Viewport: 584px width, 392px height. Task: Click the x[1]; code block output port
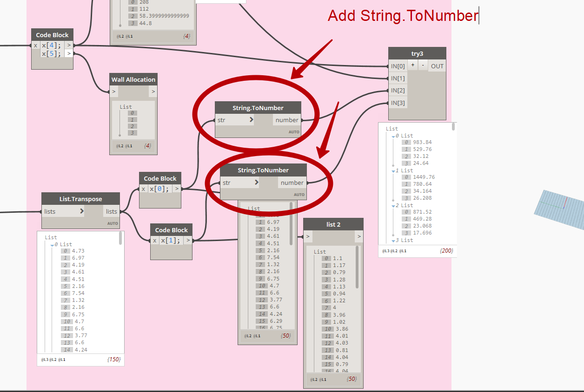188,240
